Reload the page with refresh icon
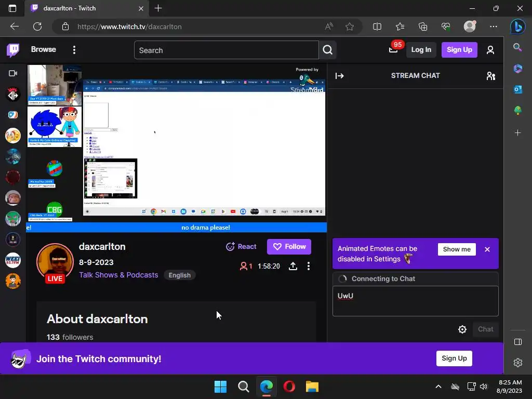 coord(37,26)
